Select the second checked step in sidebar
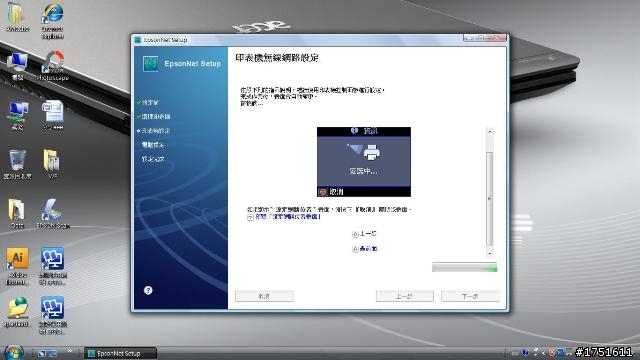 pyautogui.click(x=153, y=117)
